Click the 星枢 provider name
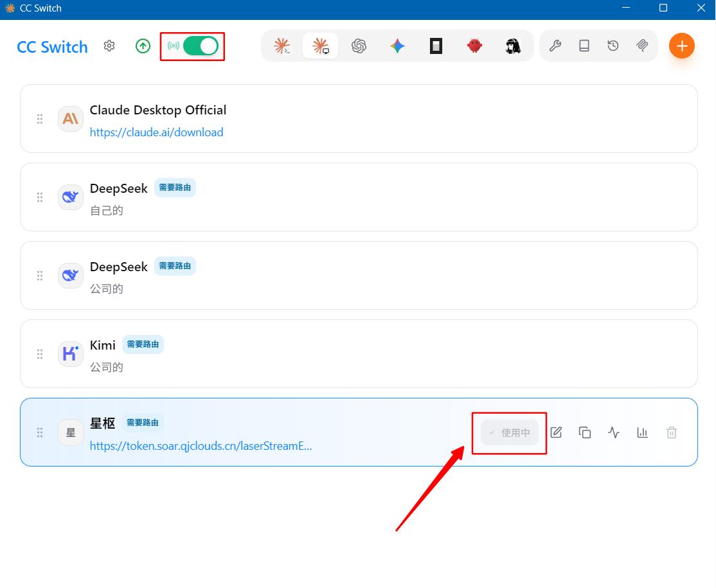Viewport: 716px width, 588px height. pyautogui.click(x=103, y=423)
